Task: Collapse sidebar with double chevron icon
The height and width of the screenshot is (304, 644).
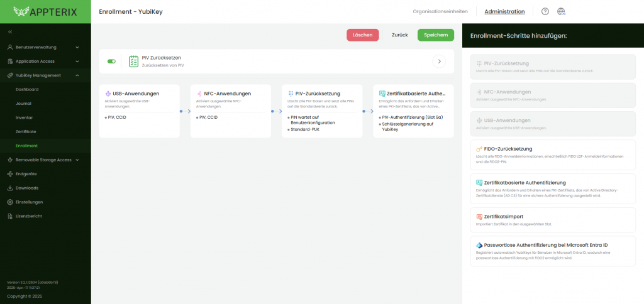Action: pyautogui.click(x=10, y=32)
